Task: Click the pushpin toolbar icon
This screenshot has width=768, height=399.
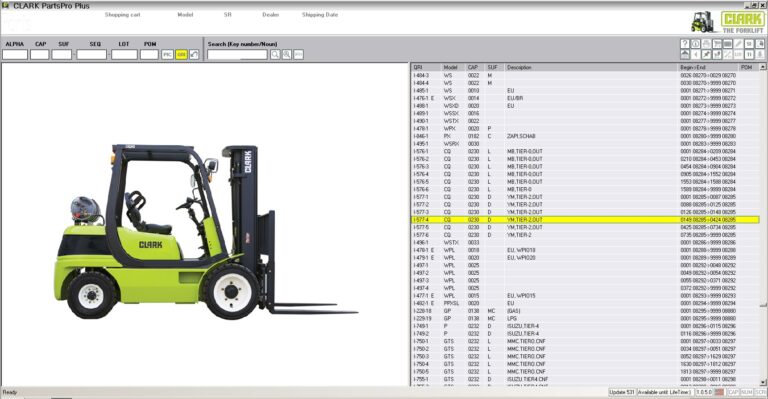Action: coord(706,54)
